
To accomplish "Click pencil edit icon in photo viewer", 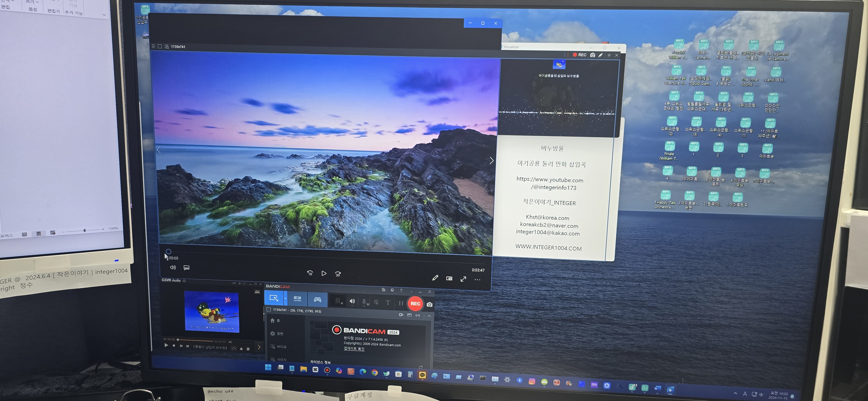I will tap(435, 278).
